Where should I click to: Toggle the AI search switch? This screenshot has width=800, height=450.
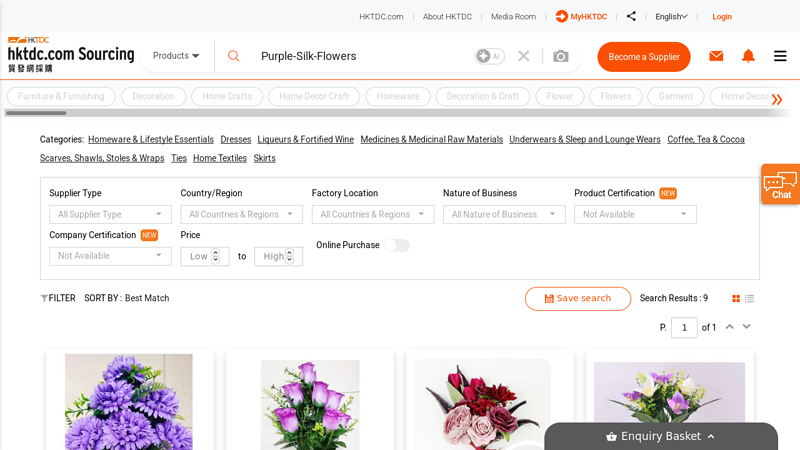[490, 56]
